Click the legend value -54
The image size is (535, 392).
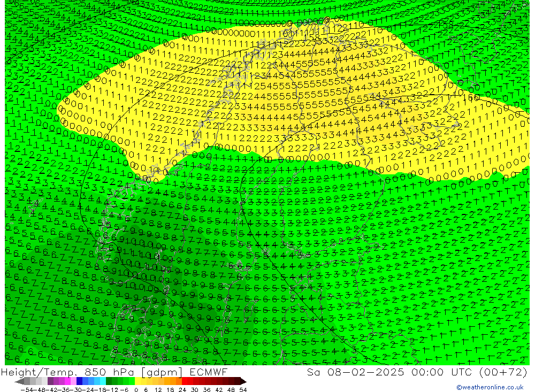click(x=27, y=390)
